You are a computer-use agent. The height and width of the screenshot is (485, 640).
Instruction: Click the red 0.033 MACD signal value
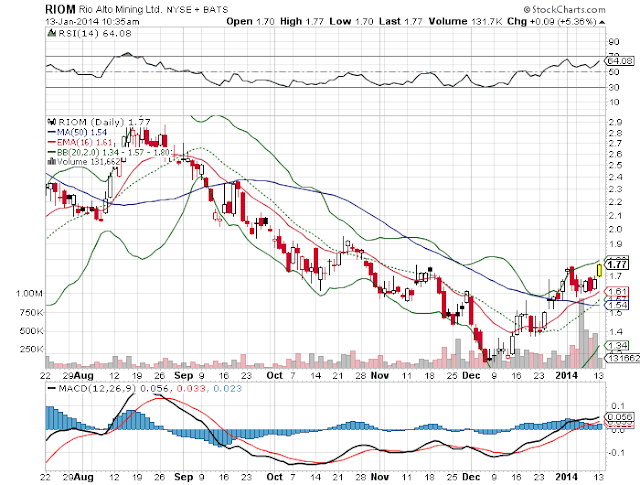coord(191,388)
